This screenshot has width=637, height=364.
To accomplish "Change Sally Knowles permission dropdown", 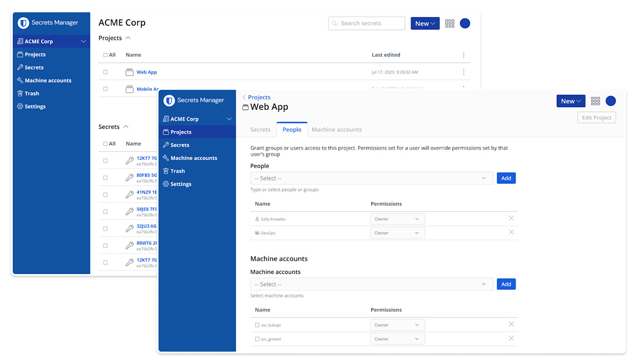I will point(397,219).
